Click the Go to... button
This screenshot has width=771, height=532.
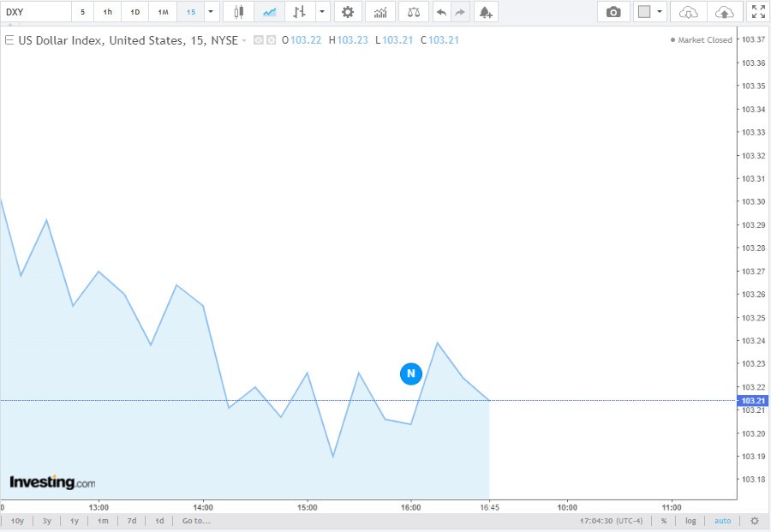pos(196,521)
